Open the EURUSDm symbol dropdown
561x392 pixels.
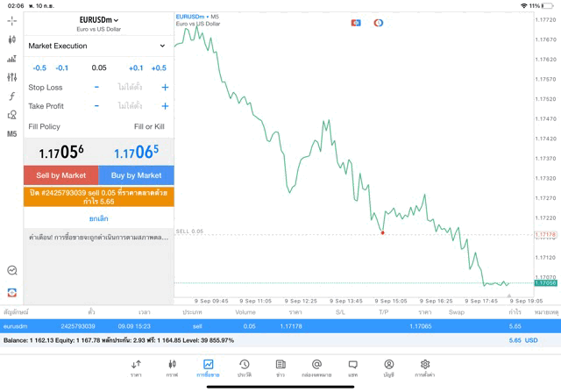click(x=99, y=19)
